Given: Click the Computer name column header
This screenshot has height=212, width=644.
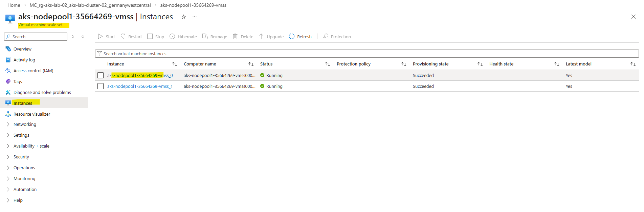Looking at the screenshot, I should (x=200, y=64).
